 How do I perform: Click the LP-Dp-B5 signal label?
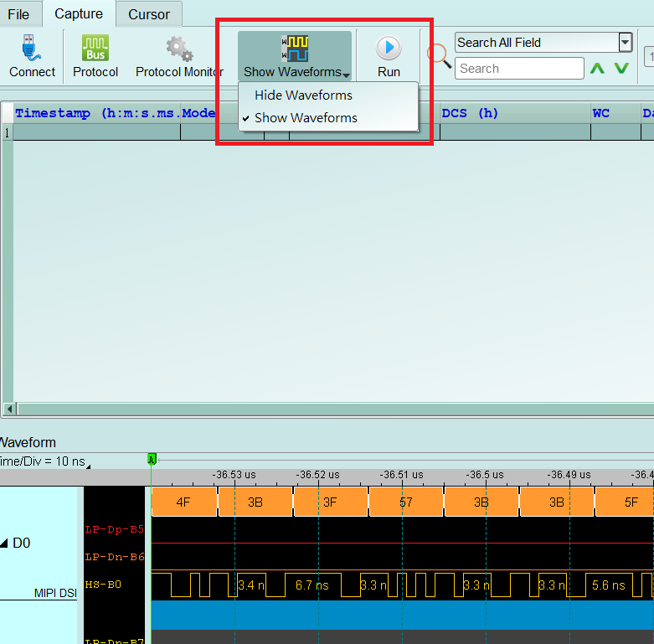coord(114,529)
